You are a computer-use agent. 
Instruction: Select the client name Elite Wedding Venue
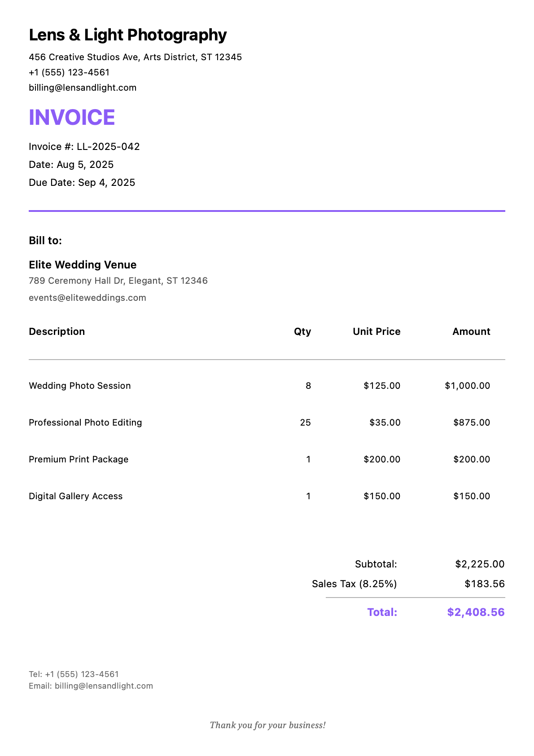coord(83,265)
